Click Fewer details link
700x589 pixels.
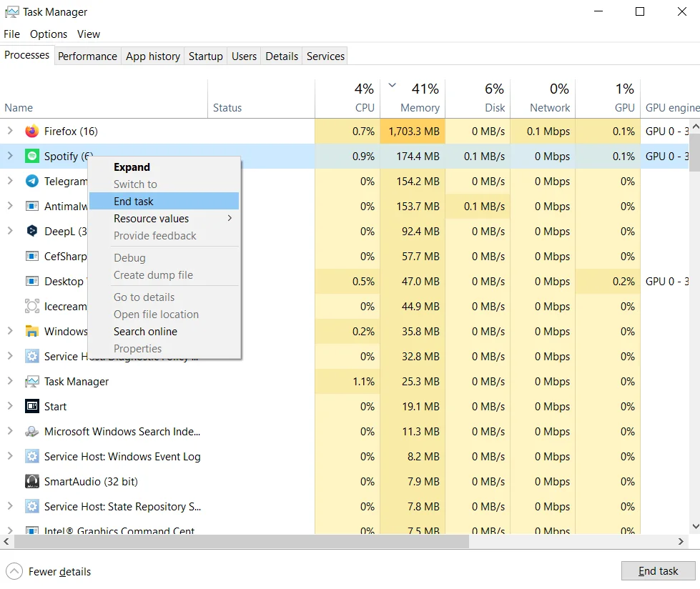coord(59,572)
